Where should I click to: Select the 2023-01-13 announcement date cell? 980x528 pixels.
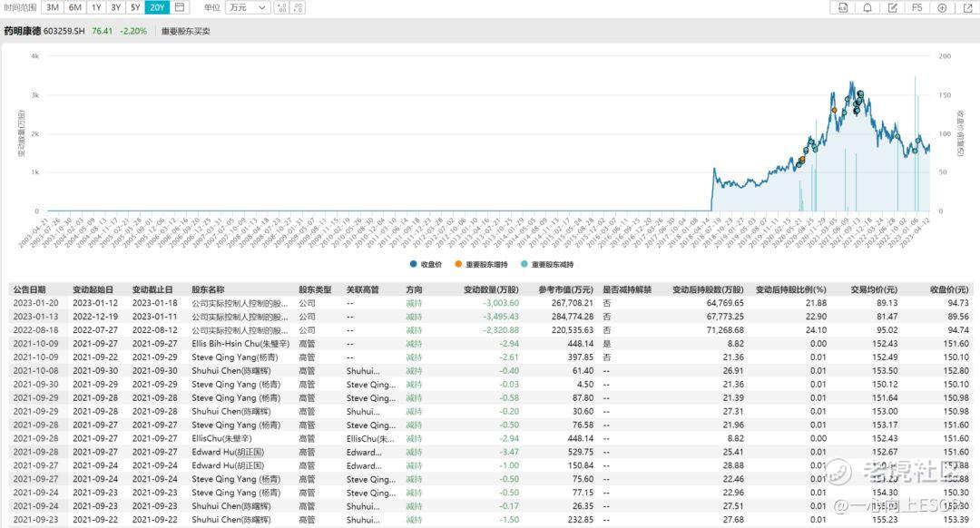35,317
